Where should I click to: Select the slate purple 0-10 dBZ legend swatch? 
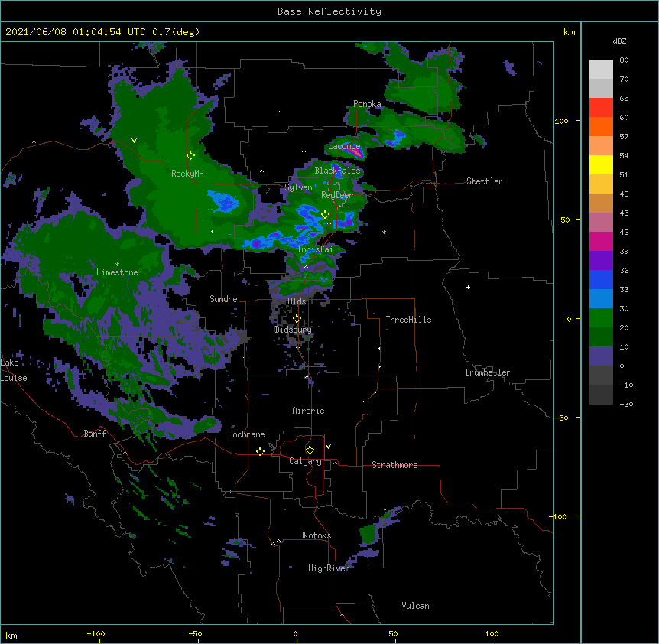[x=601, y=356]
